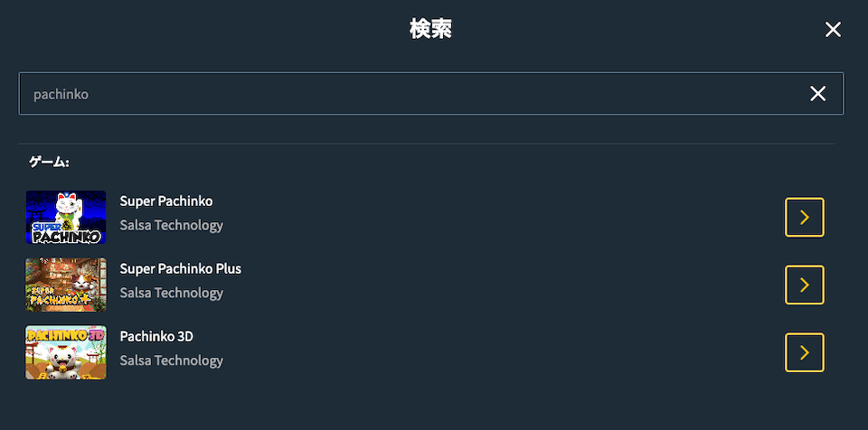Click the lucky cat in Super Pachinko artwork

click(x=70, y=210)
